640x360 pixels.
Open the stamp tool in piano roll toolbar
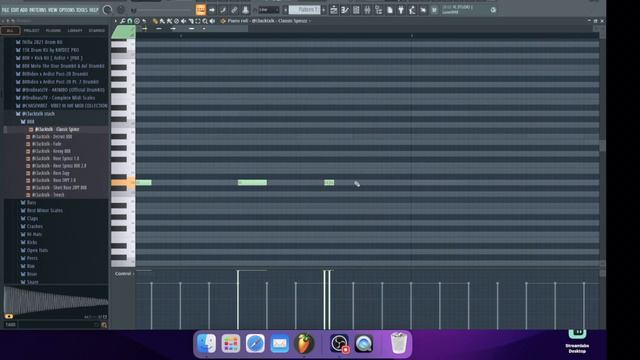pyautogui.click(x=137, y=21)
